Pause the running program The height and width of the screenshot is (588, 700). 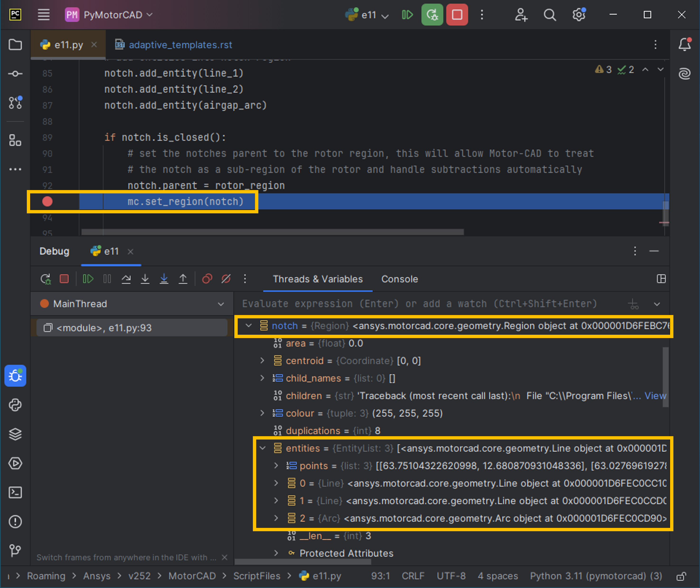pos(107,279)
